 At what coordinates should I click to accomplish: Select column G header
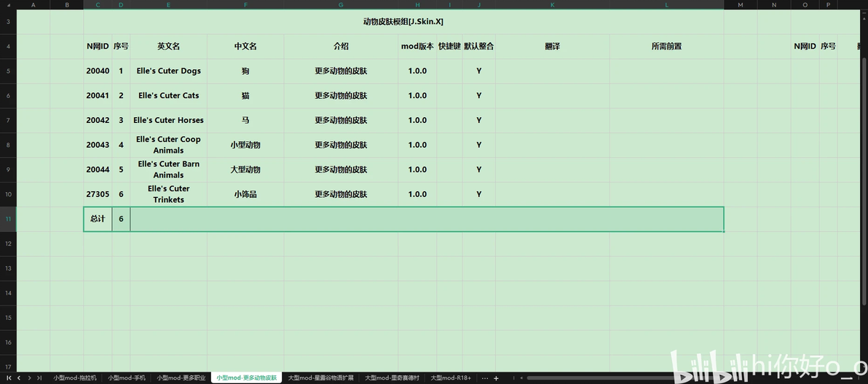(x=341, y=5)
